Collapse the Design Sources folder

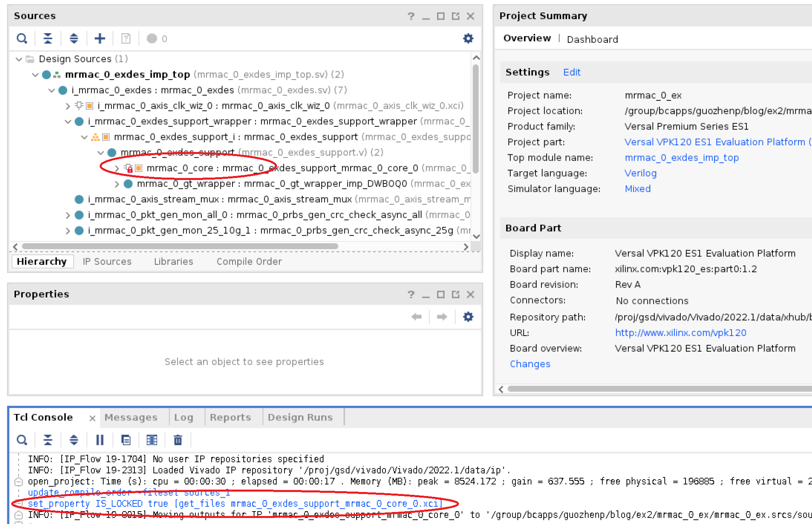click(18, 59)
